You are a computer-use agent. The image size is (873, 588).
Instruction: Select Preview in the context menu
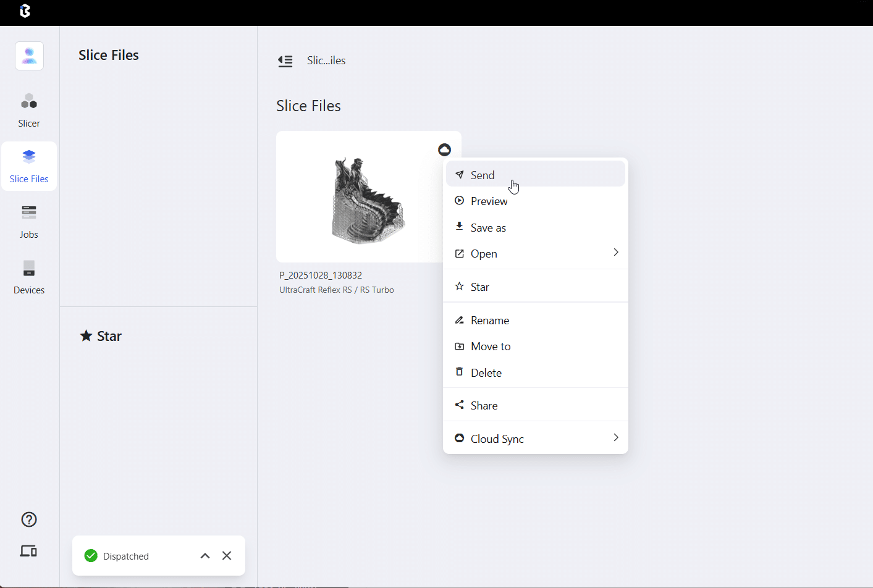point(489,201)
